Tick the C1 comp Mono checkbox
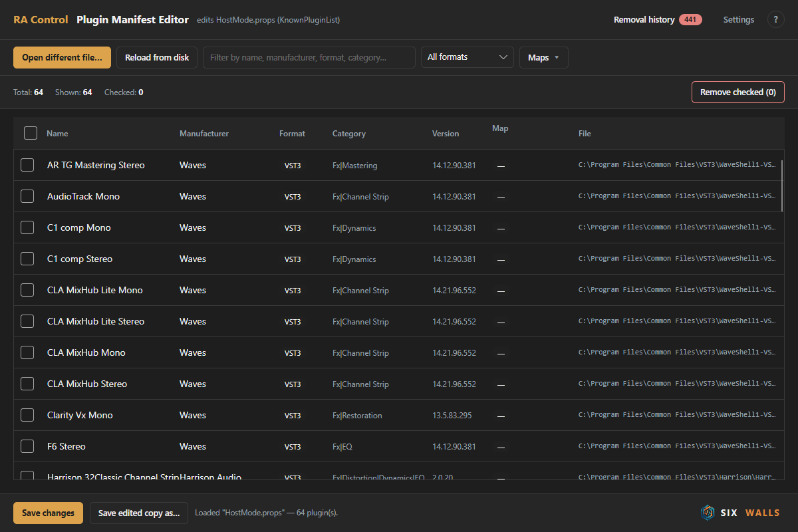798x532 pixels. (x=27, y=227)
